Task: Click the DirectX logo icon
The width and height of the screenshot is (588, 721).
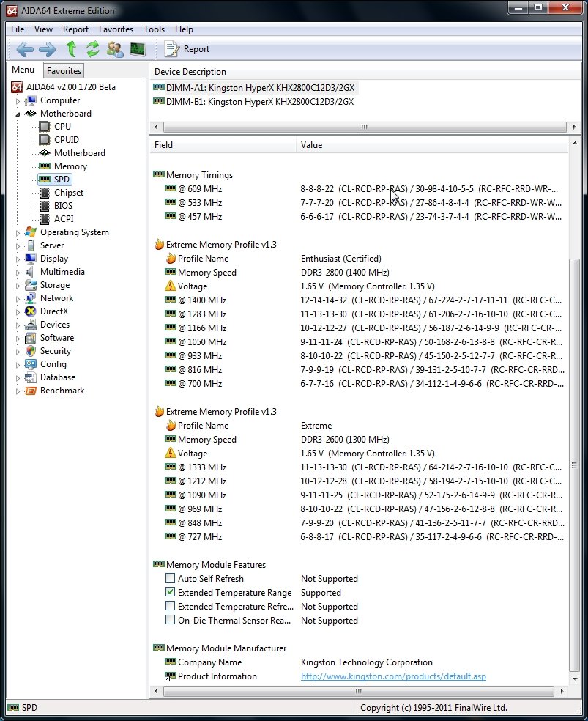Action: click(x=31, y=311)
